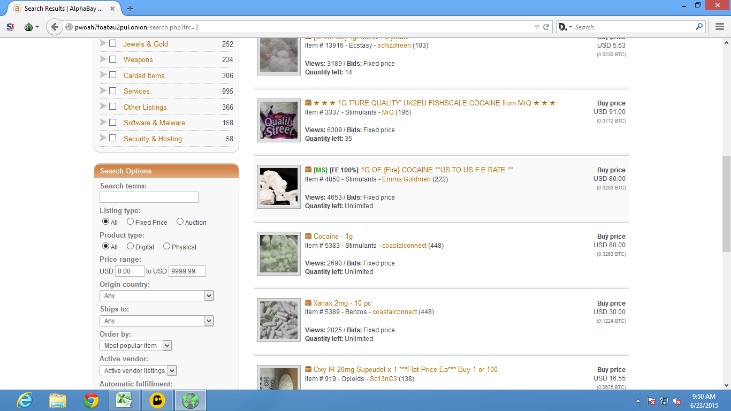Expand the Services category arrow

[x=103, y=90]
